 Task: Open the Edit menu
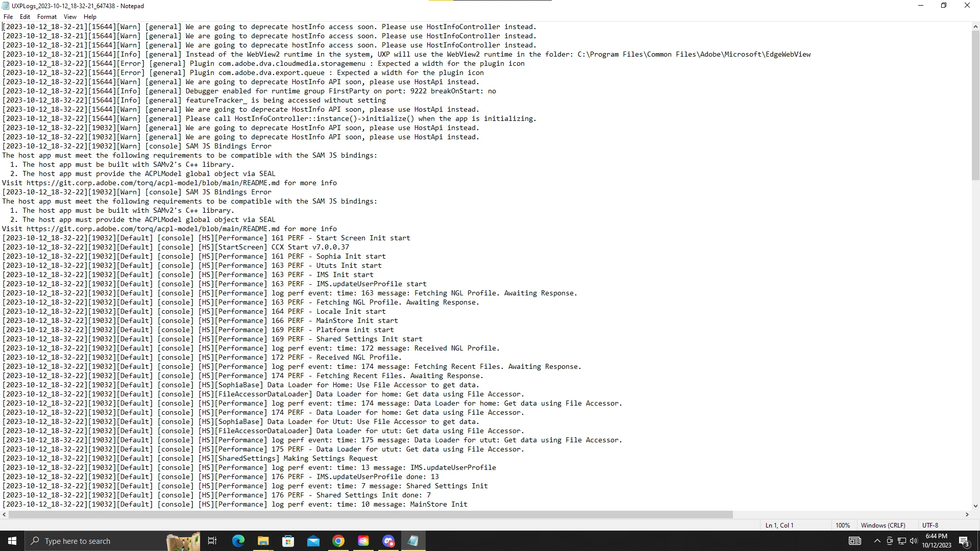(x=24, y=17)
